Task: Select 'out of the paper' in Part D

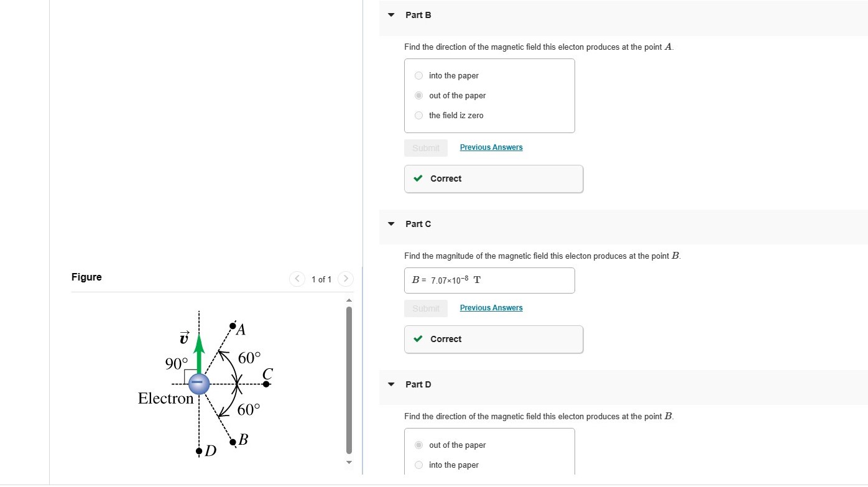Action: point(418,445)
